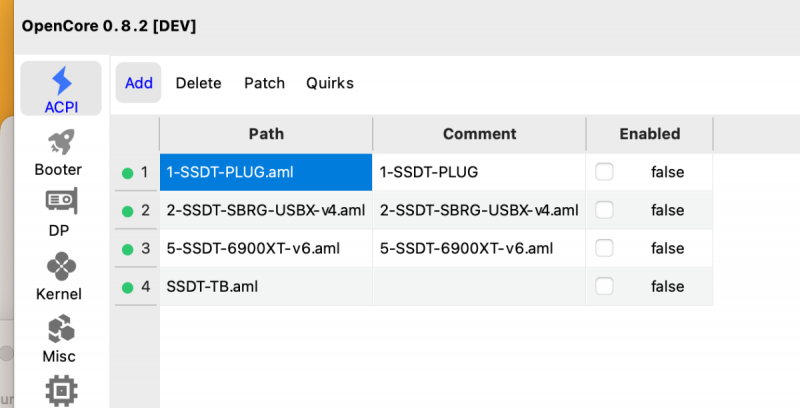The height and width of the screenshot is (408, 800).
Task: Sort by the Path column header
Action: point(266,134)
